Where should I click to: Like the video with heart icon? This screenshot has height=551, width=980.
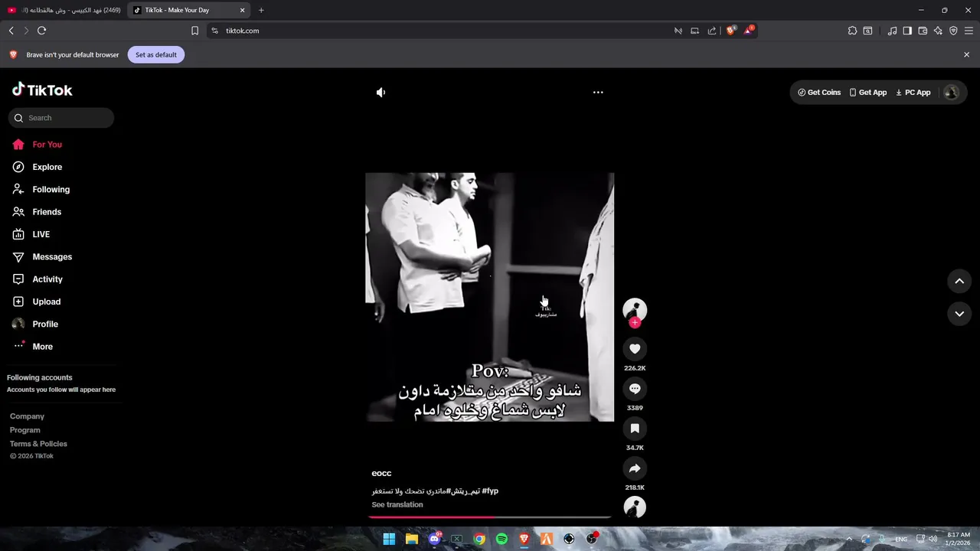coord(635,349)
